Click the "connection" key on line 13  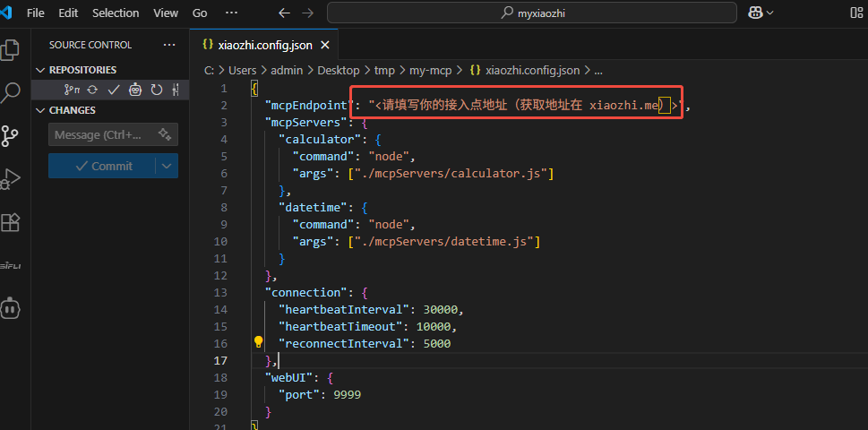tap(305, 292)
